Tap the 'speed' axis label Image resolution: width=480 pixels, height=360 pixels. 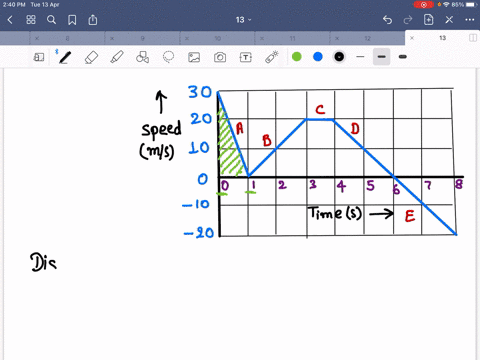coord(161,130)
